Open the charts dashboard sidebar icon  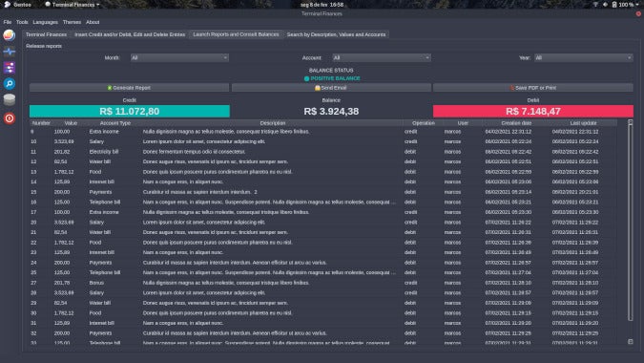click(9, 35)
